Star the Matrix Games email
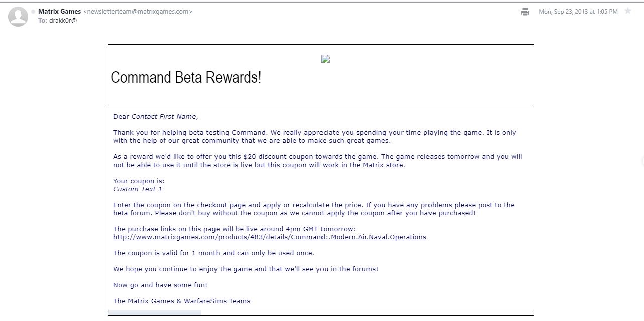644x321 pixels. tap(628, 11)
